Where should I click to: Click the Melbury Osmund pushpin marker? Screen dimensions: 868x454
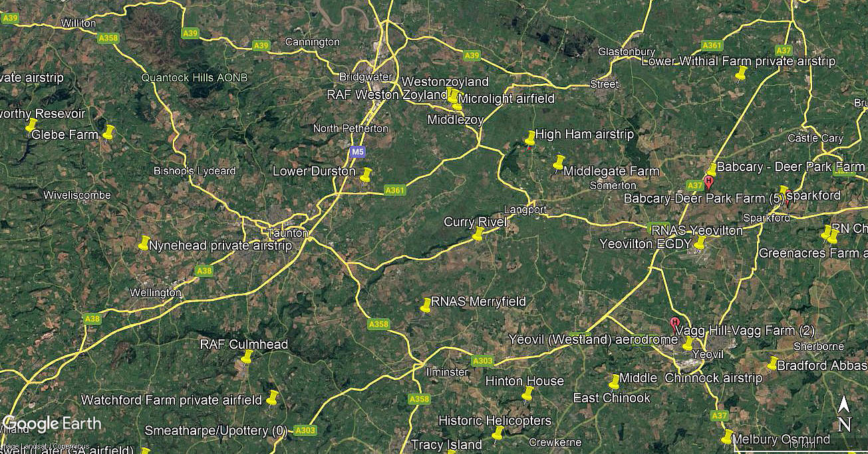pos(727,437)
